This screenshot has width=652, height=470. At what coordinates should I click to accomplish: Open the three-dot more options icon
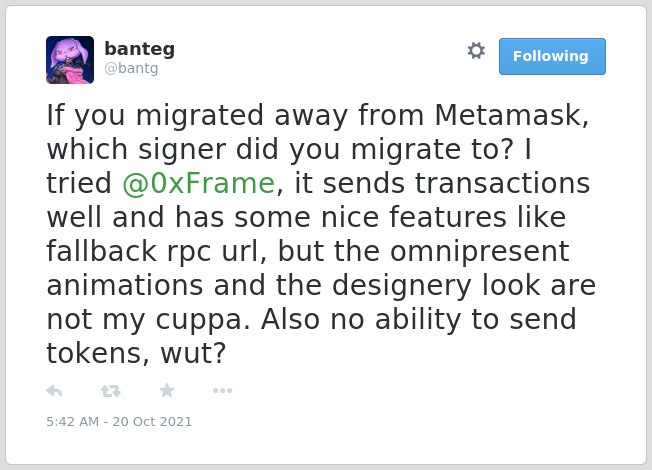click(222, 391)
